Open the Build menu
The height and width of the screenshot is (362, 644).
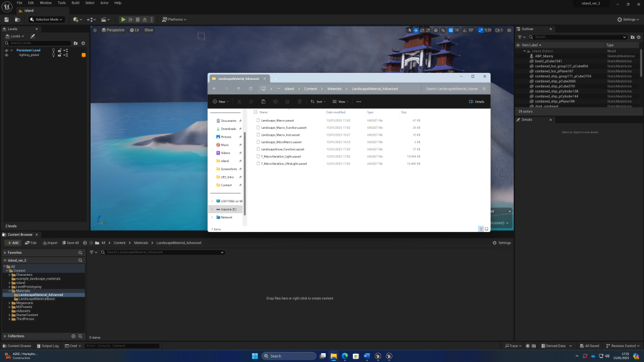(x=75, y=3)
